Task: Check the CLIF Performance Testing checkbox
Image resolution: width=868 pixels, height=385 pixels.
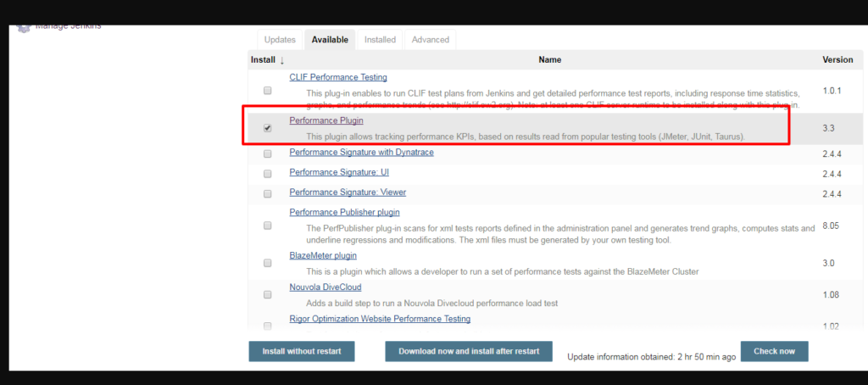Action: point(267,90)
